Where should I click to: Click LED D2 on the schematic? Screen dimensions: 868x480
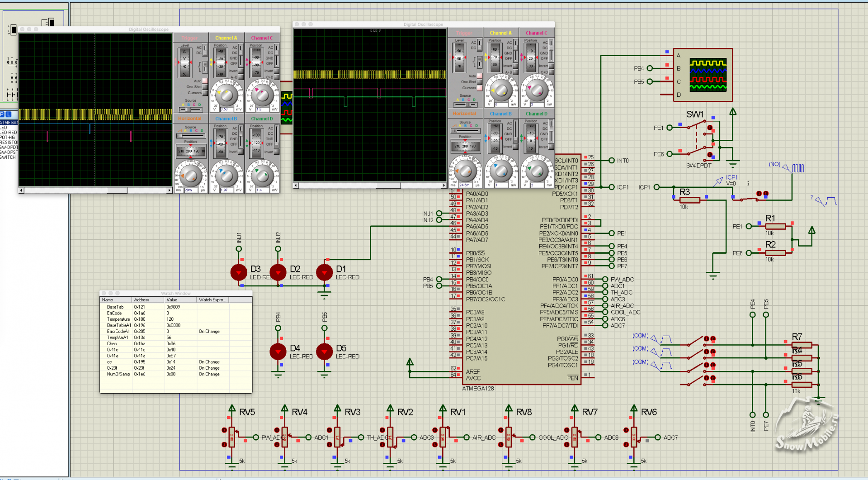click(278, 272)
